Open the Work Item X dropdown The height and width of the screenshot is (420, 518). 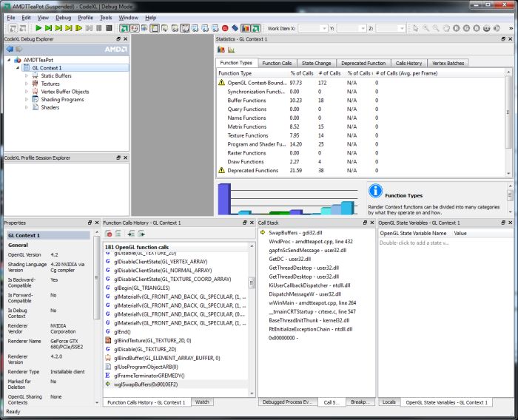[x=324, y=29]
